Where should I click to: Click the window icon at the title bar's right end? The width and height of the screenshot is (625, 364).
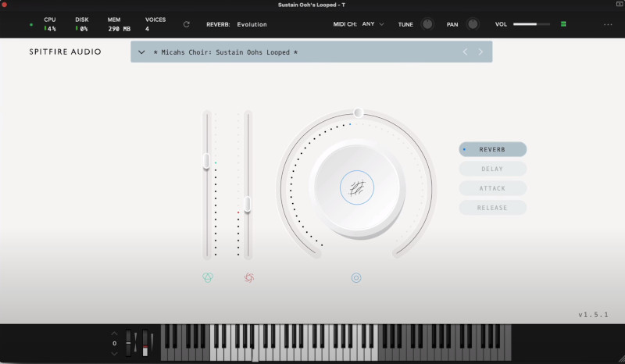(x=620, y=5)
